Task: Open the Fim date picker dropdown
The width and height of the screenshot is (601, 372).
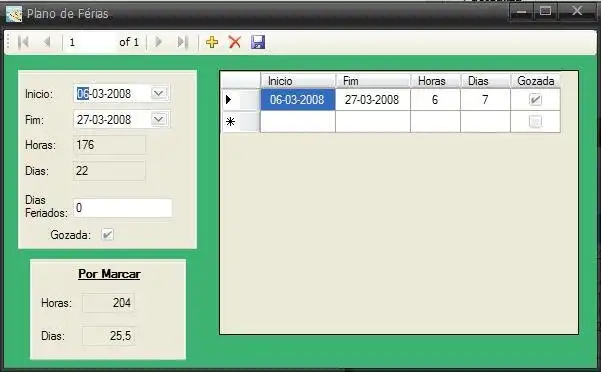Action: pyautogui.click(x=159, y=120)
